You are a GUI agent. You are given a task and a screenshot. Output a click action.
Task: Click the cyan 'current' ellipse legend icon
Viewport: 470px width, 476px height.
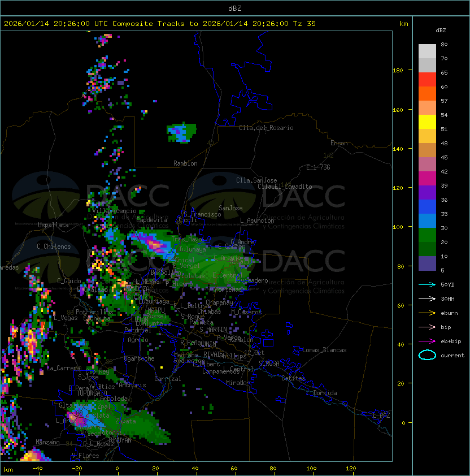[427, 355]
